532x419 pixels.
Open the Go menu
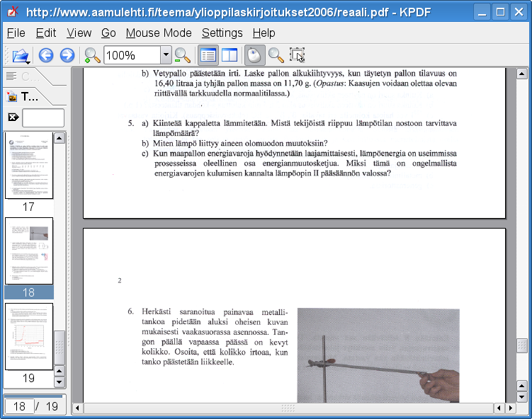pos(108,33)
